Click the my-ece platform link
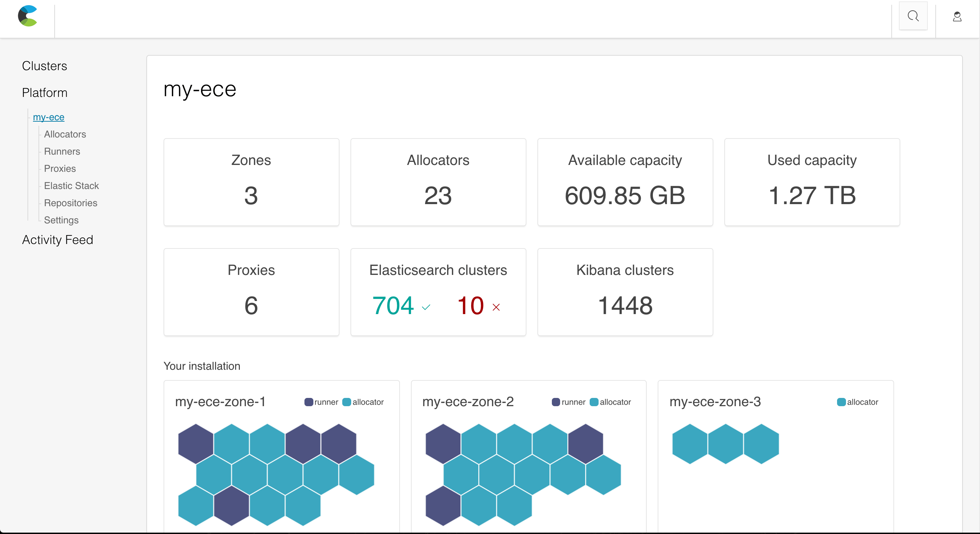Screen dimensions: 980x534 click(x=49, y=117)
